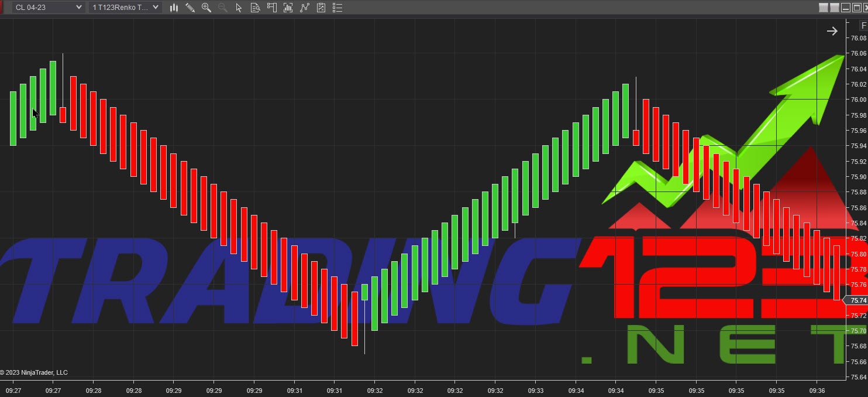Toggle the Chart Trader panel
Screen dimensions: 868x397
(x=272, y=8)
